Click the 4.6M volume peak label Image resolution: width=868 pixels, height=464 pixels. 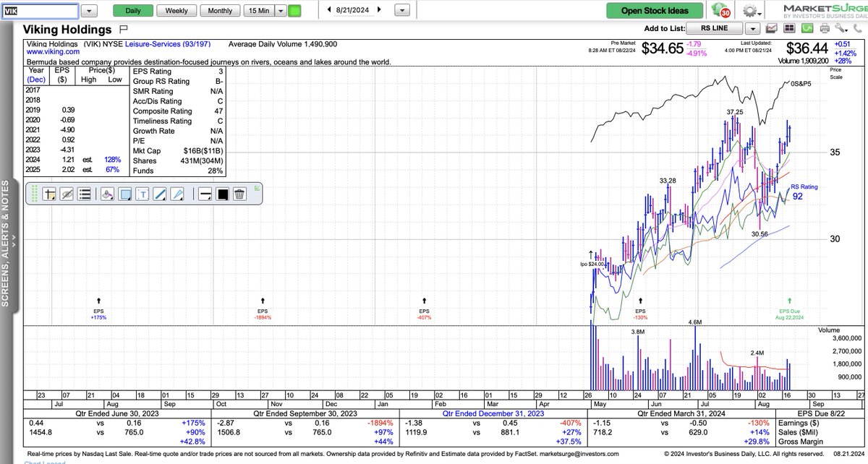pyautogui.click(x=695, y=322)
